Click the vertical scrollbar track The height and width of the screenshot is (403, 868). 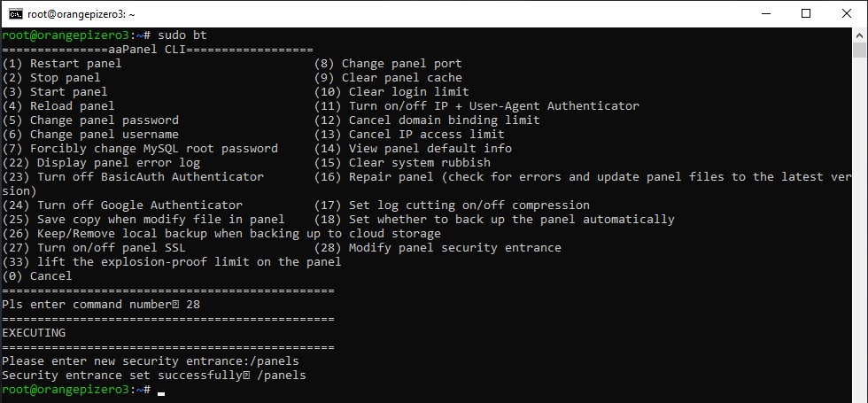click(861, 221)
